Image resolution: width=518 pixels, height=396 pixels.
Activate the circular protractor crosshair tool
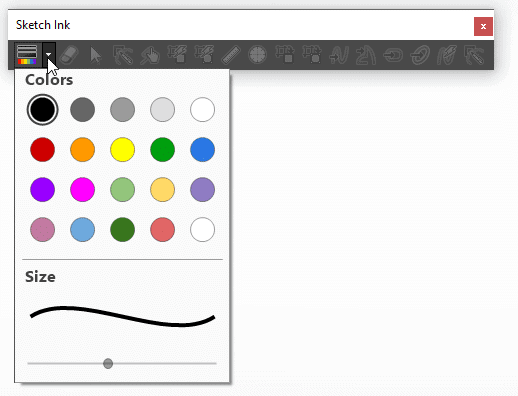[258, 55]
